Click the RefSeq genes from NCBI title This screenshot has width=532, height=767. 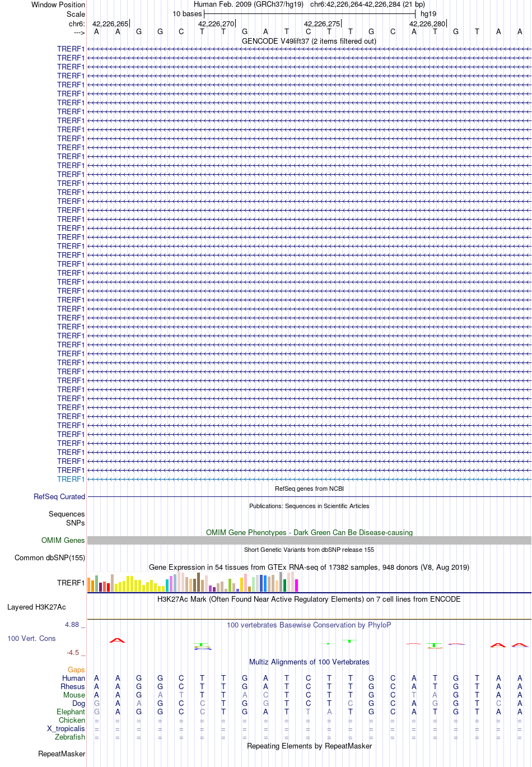click(x=309, y=489)
